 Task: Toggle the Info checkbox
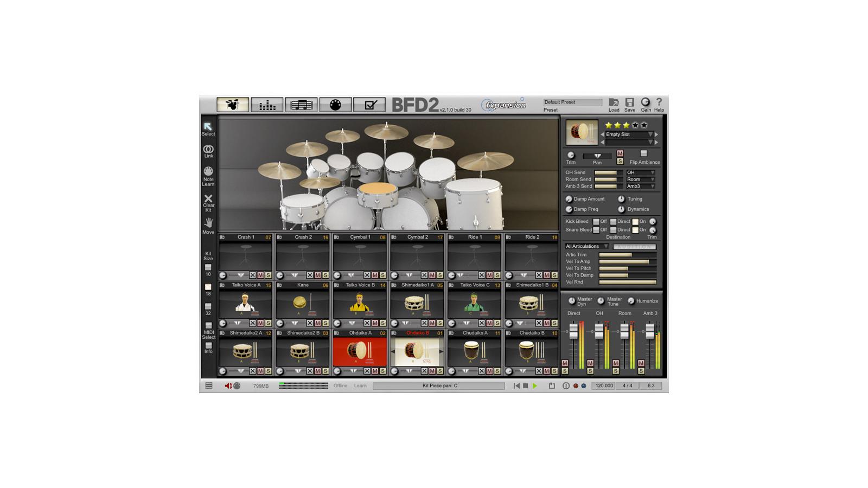coord(208,345)
